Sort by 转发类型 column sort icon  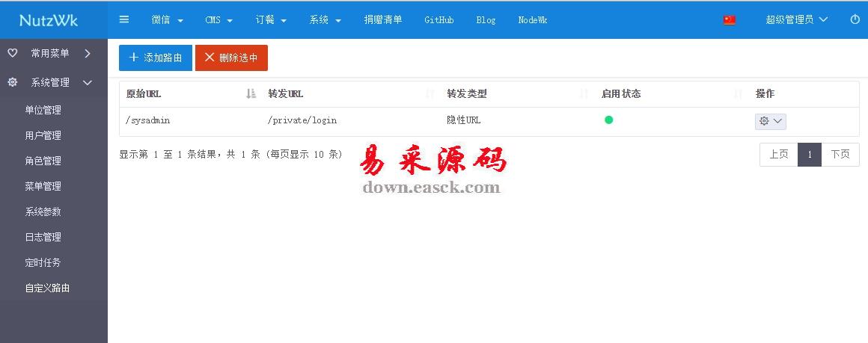pyautogui.click(x=584, y=94)
